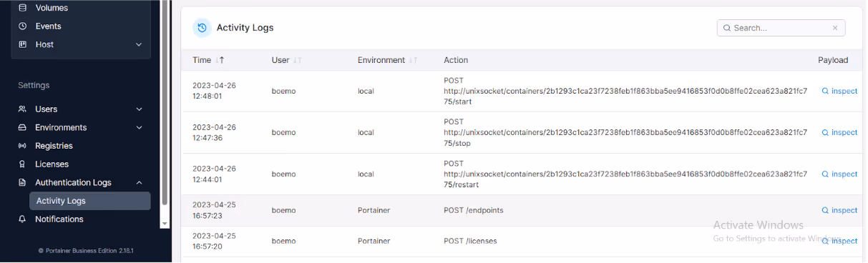Expand the Environments submenu chevron
This screenshot has width=868, height=263.
coord(139,128)
